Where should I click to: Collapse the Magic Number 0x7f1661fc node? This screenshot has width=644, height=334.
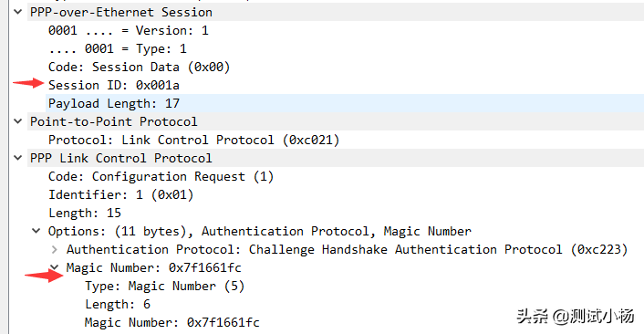(55, 267)
